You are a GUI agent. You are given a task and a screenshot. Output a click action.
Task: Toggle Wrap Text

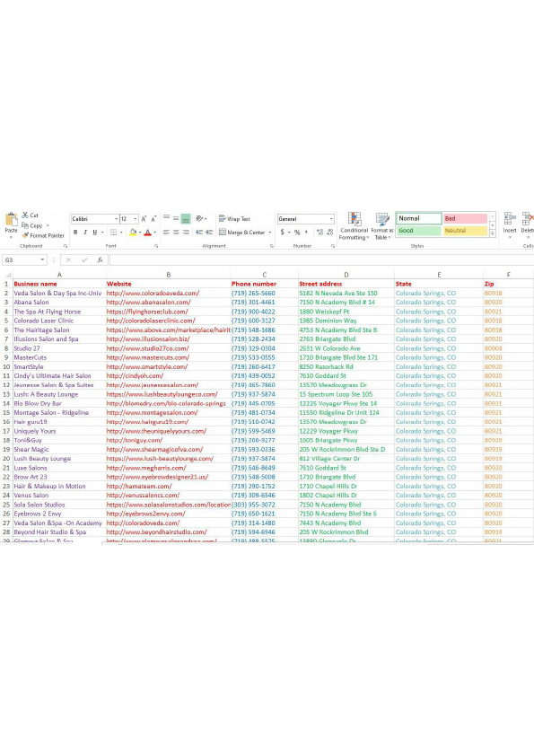tap(235, 218)
